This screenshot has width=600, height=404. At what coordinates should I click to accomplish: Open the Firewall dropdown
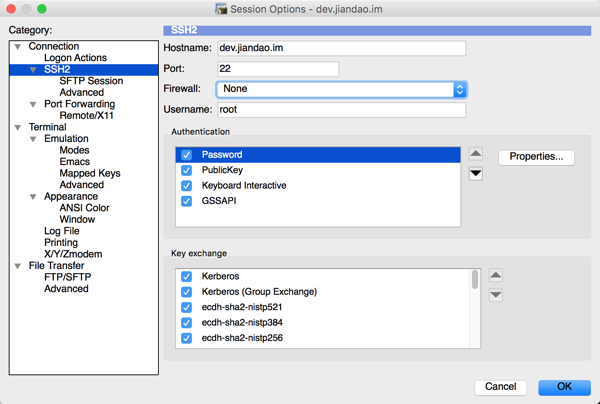click(342, 90)
